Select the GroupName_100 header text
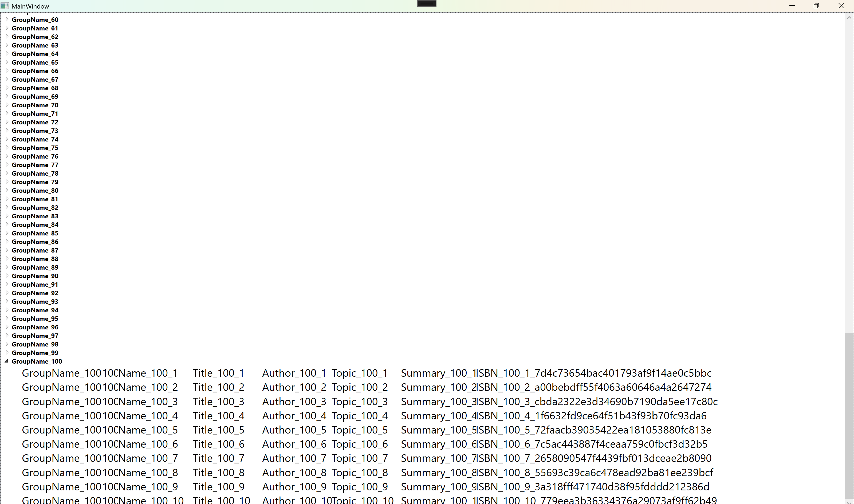The width and height of the screenshot is (854, 504). coord(37,361)
